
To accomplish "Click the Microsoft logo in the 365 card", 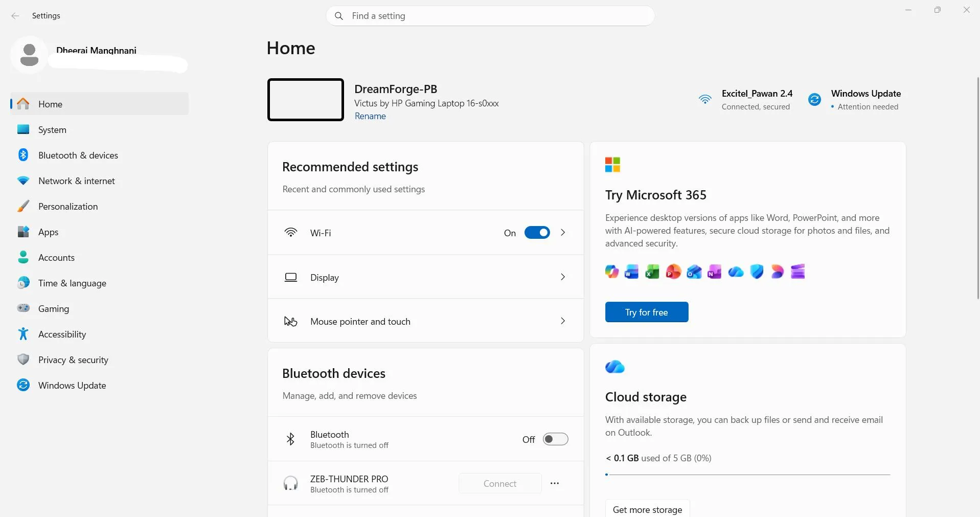I will (x=612, y=165).
